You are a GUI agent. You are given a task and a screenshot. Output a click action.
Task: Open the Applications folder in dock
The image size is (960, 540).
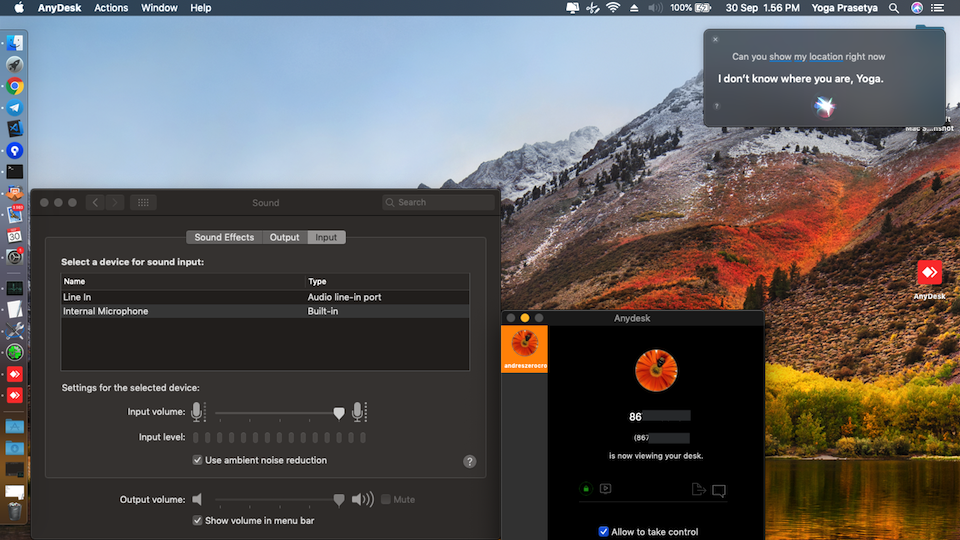click(x=15, y=426)
